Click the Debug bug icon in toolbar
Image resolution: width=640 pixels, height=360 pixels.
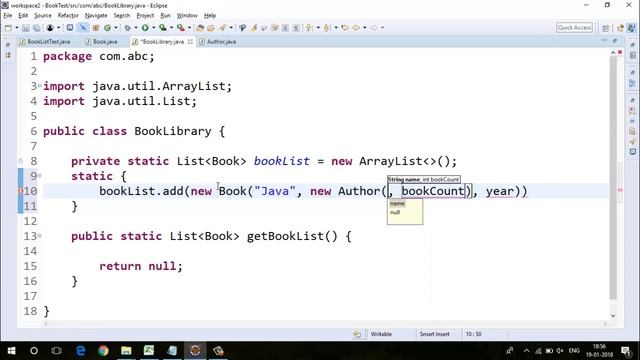(127, 28)
